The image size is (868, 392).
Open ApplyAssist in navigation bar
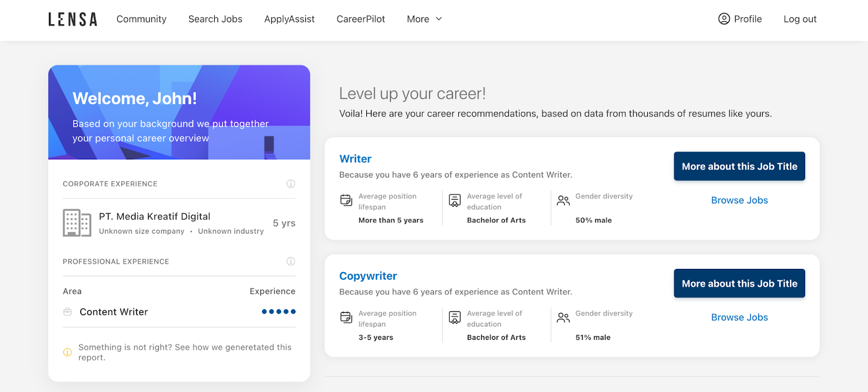pos(289,19)
